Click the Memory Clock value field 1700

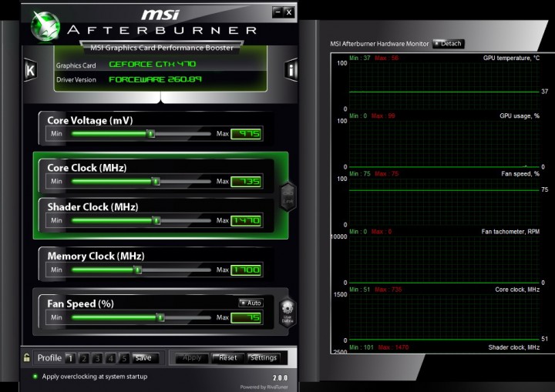(247, 270)
